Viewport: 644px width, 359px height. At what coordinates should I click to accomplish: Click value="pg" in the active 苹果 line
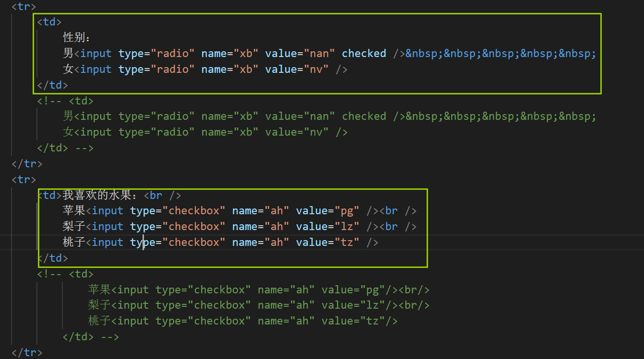point(328,210)
